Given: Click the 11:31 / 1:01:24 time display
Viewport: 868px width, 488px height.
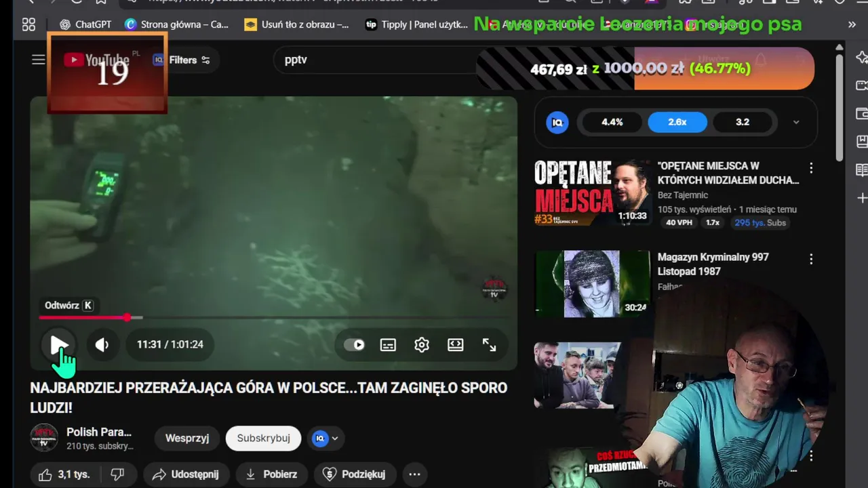Looking at the screenshot, I should click(x=170, y=344).
